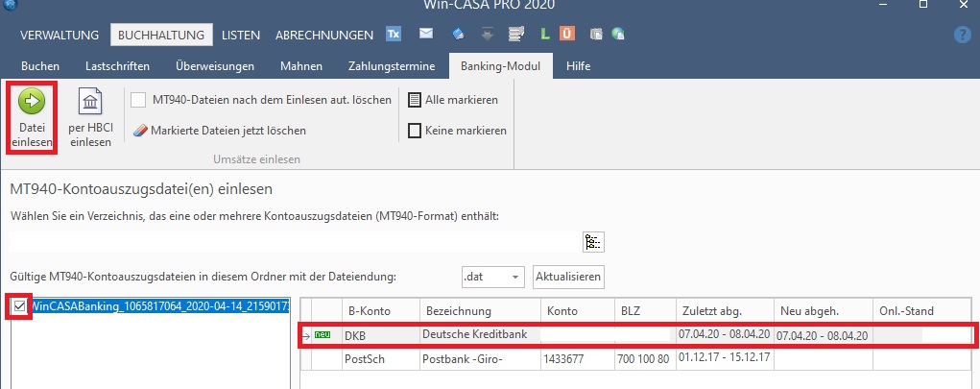This screenshot has height=389, width=980.
Task: Switch to the Buchen tab
Action: click(x=40, y=65)
